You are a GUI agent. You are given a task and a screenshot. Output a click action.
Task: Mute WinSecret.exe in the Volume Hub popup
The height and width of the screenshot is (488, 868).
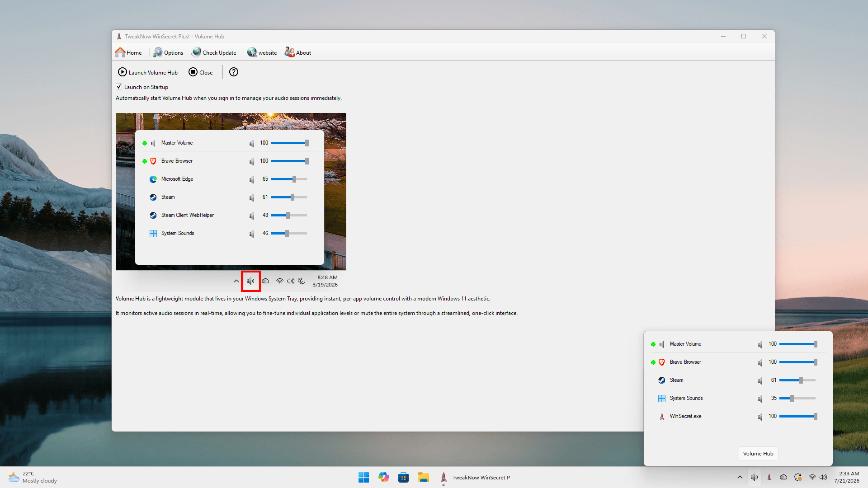tap(760, 417)
